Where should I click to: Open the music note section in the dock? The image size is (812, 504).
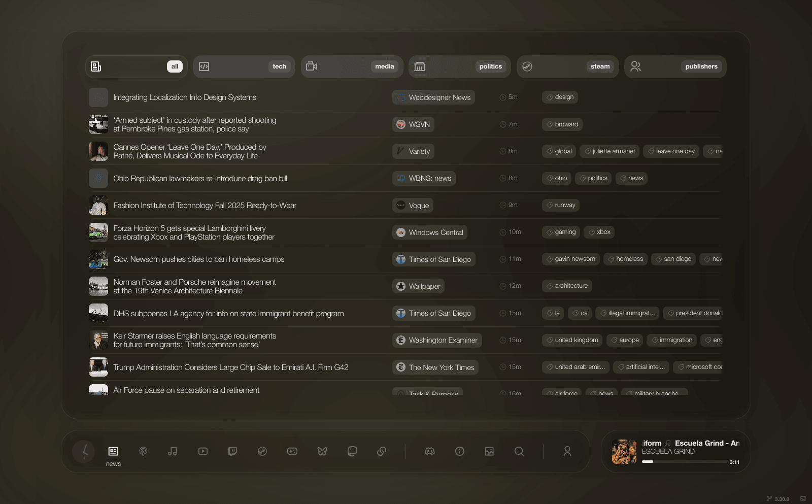pyautogui.click(x=173, y=451)
